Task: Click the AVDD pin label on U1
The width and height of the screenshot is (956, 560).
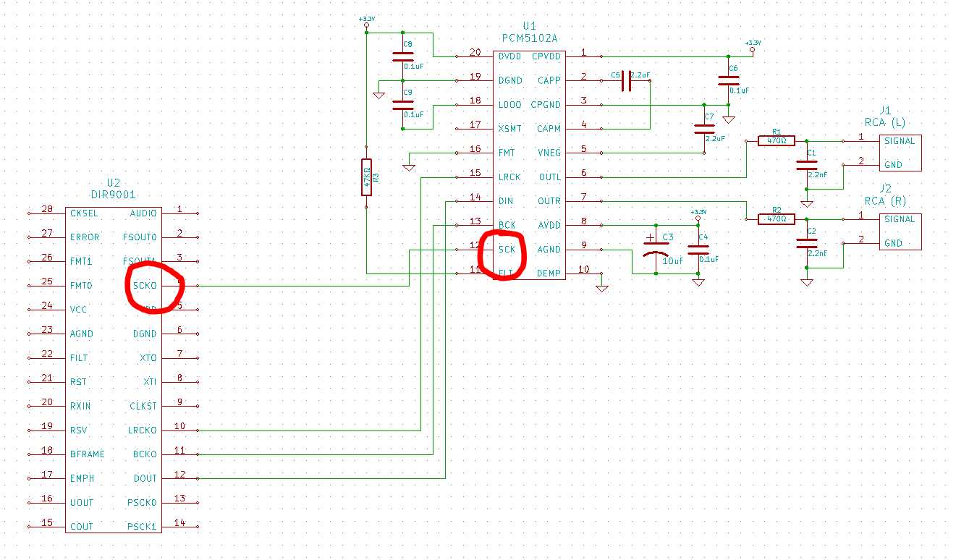Action: (549, 225)
